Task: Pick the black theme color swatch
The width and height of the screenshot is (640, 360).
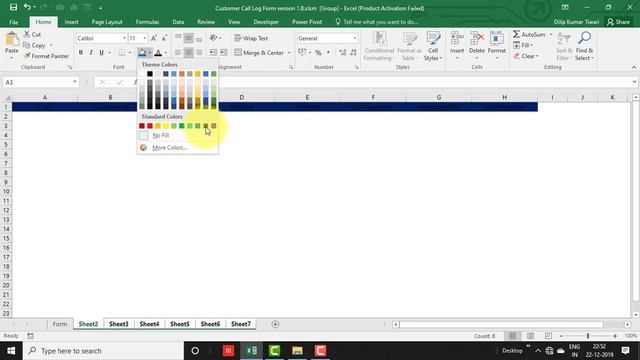Action: click(x=150, y=73)
